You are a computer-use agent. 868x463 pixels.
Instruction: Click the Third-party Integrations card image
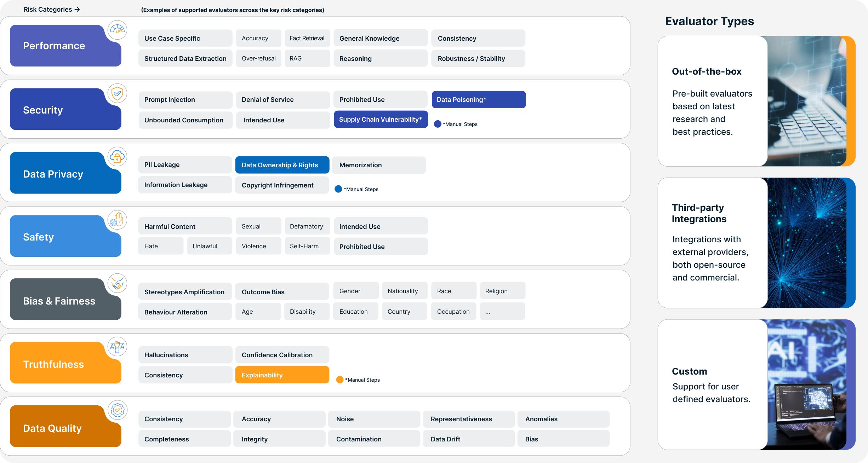[807, 243]
